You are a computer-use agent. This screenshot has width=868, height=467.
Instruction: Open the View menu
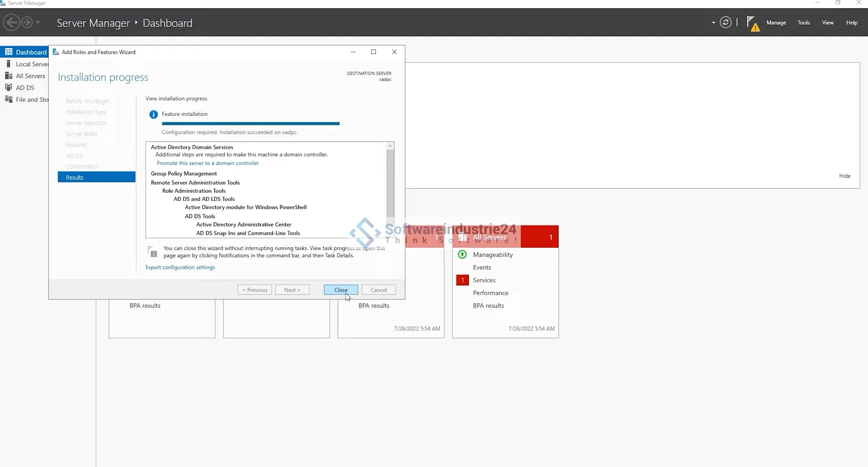pos(827,23)
